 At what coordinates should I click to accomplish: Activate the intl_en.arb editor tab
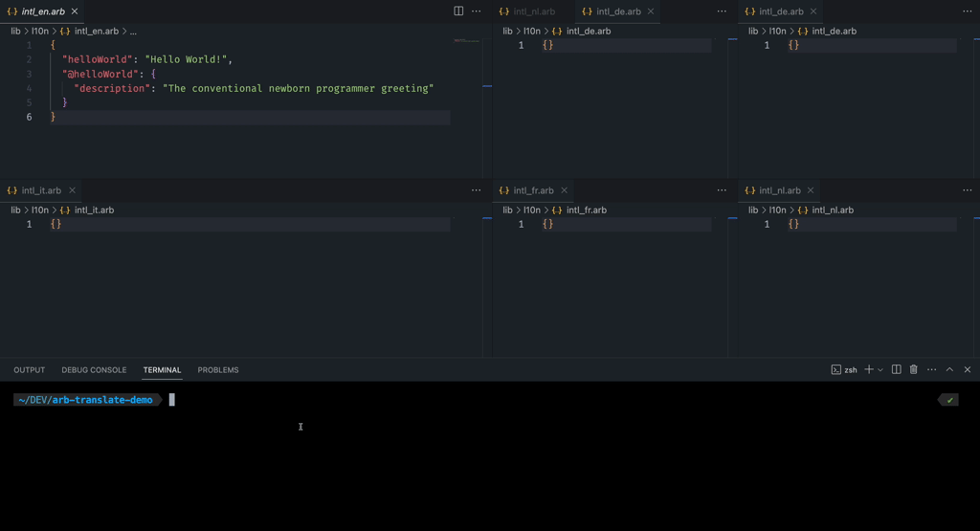42,11
